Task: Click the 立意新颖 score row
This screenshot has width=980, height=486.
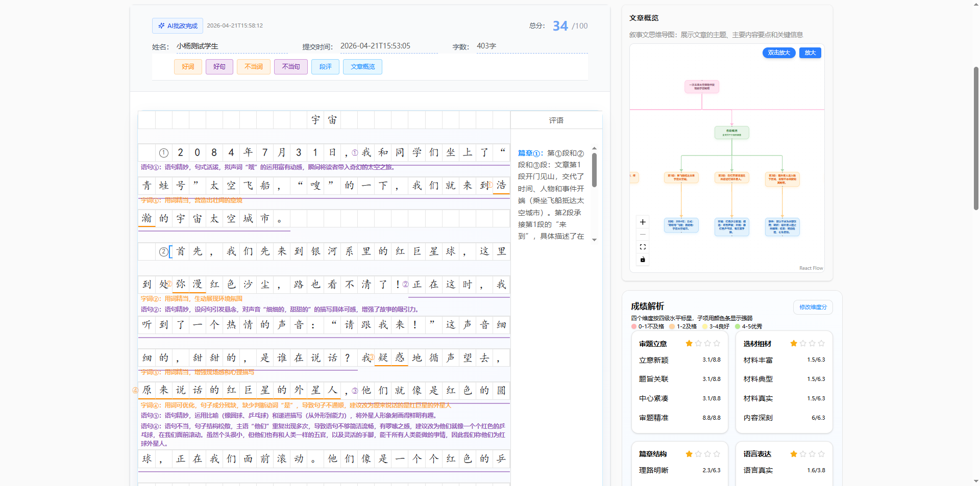Action: [x=680, y=360]
